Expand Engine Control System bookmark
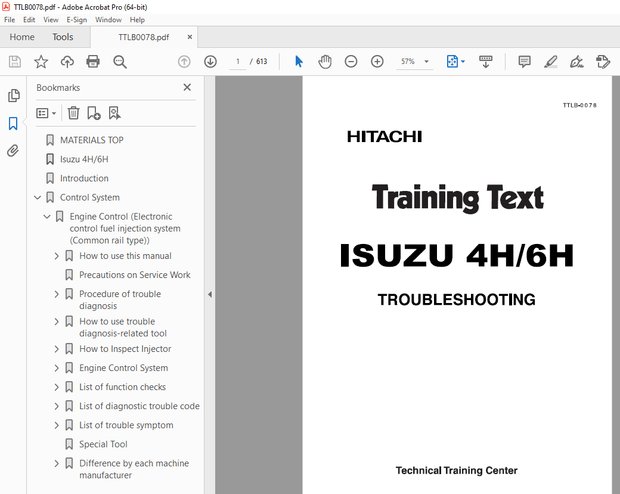Image resolution: width=620 pixels, height=494 pixels. point(57,368)
